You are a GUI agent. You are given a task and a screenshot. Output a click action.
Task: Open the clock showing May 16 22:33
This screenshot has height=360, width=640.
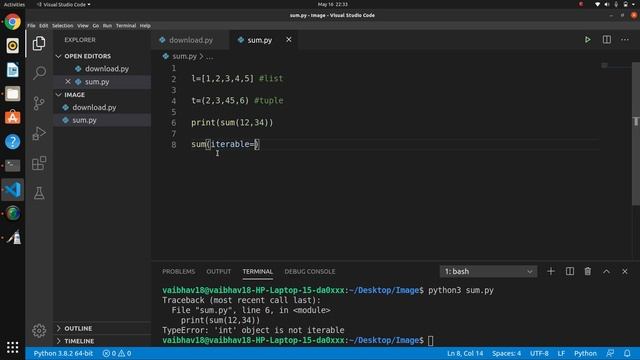[333, 4]
